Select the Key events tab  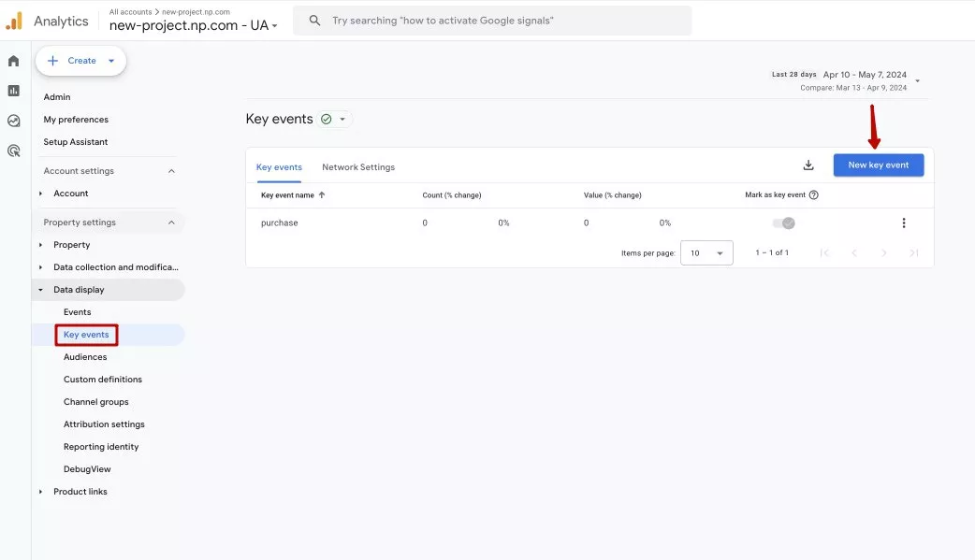279,167
